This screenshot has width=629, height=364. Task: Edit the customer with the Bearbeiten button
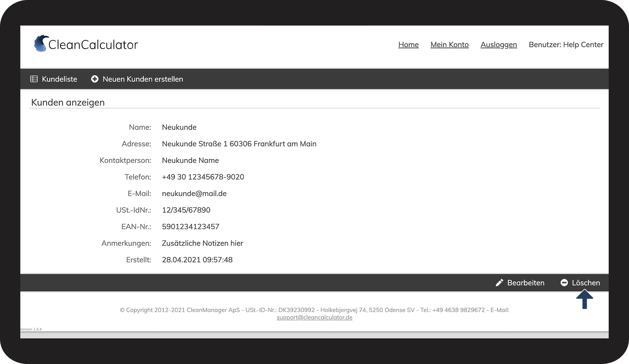[x=520, y=283]
